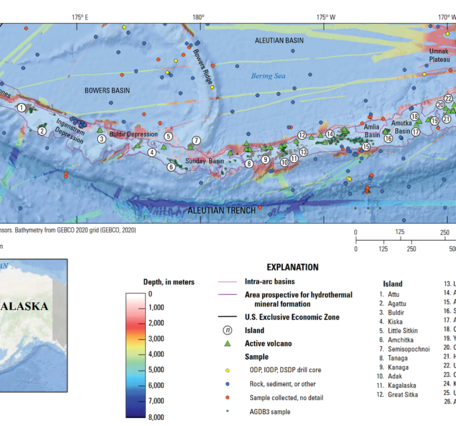456x426 pixels.
Task: Click island marker 17 near Amukta Basin
Action: point(415,132)
